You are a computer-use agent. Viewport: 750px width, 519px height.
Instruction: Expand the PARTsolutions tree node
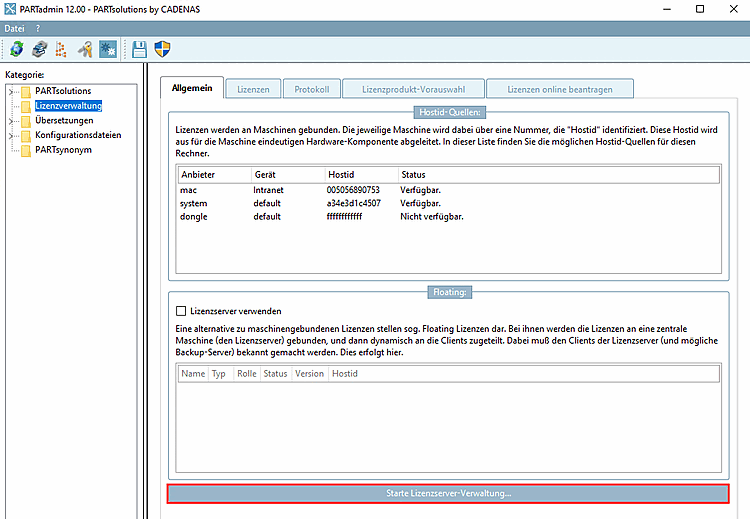(x=11, y=92)
